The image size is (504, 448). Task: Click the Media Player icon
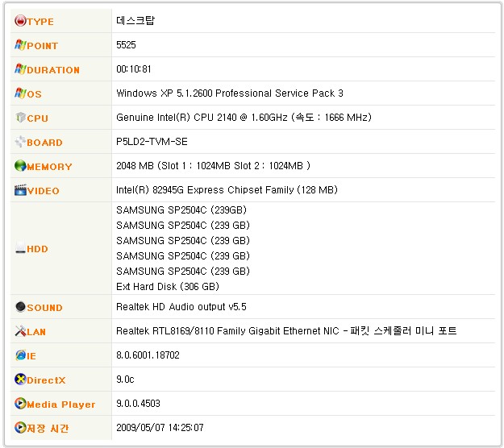20,404
